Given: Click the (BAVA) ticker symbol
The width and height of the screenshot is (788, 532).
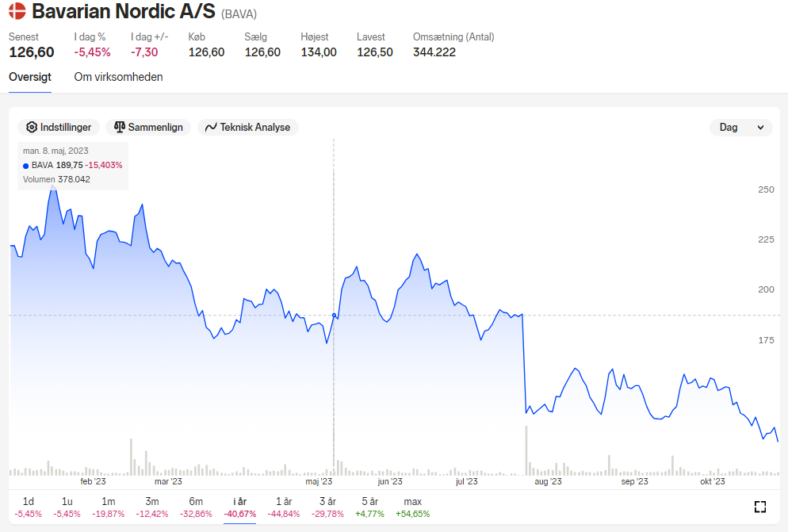Looking at the screenshot, I should [239, 14].
